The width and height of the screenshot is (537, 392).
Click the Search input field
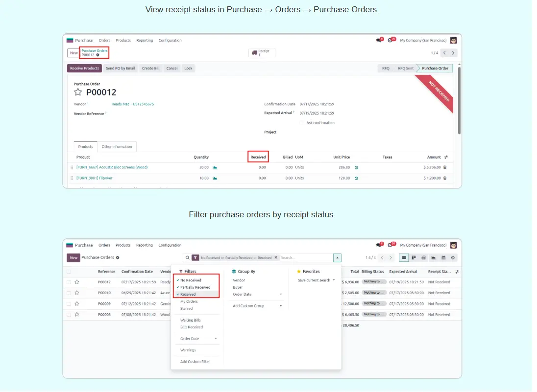[x=305, y=257]
